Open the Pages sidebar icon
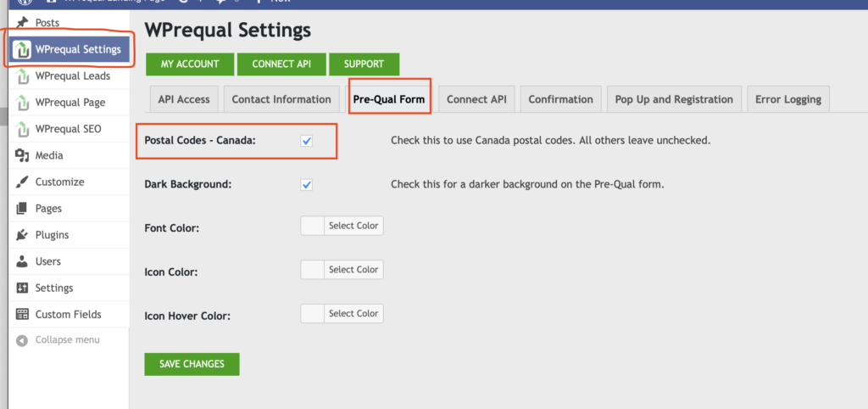This screenshot has height=409, width=868. coord(22,209)
